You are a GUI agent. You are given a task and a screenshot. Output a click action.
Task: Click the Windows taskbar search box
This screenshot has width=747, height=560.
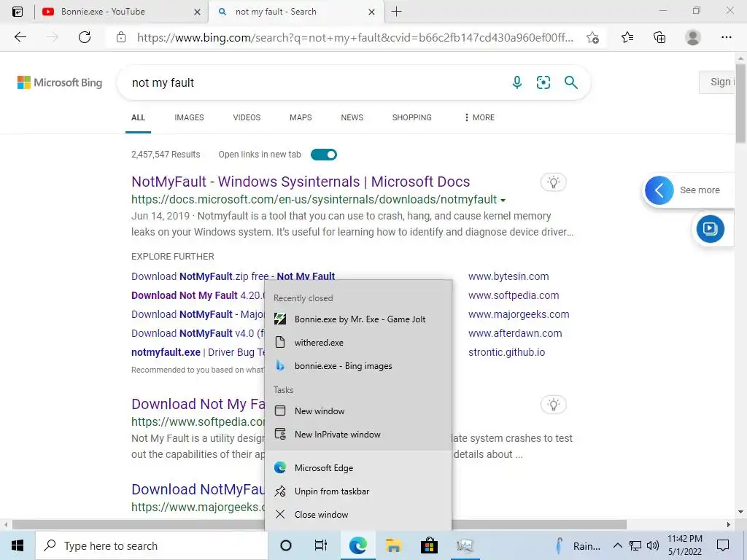point(152,545)
